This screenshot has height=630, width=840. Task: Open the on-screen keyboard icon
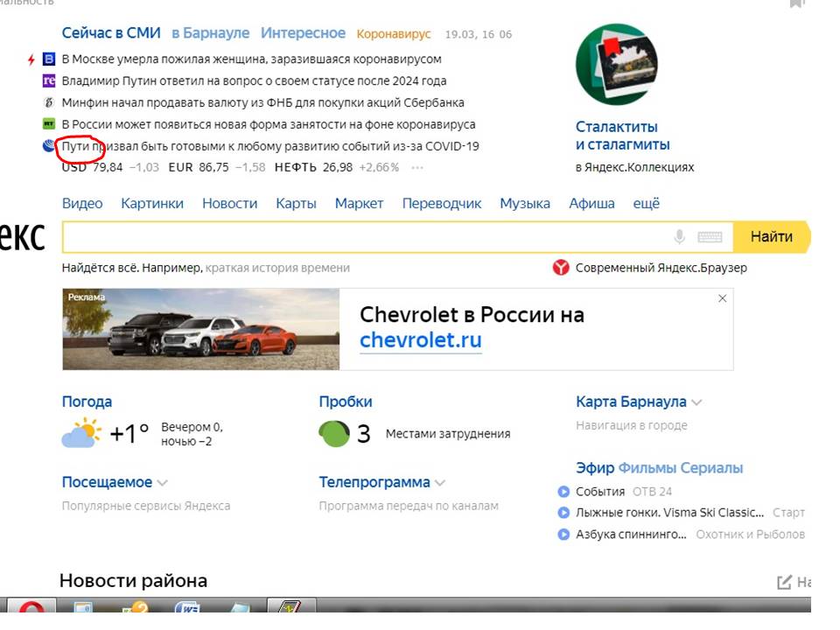coord(710,237)
